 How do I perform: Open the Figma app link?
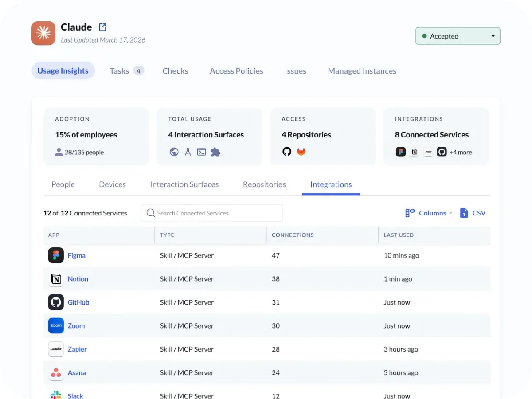77,255
